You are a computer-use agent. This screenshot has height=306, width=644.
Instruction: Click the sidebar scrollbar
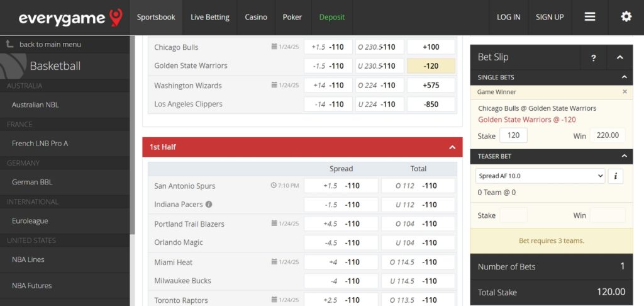click(x=132, y=136)
